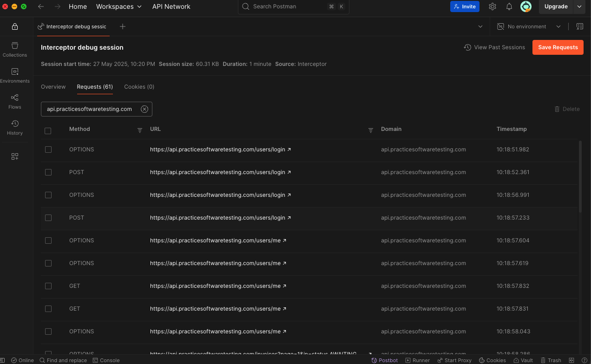The height and width of the screenshot is (364, 591).
Task: Expand the Workspaces dropdown
Action: point(119,6)
